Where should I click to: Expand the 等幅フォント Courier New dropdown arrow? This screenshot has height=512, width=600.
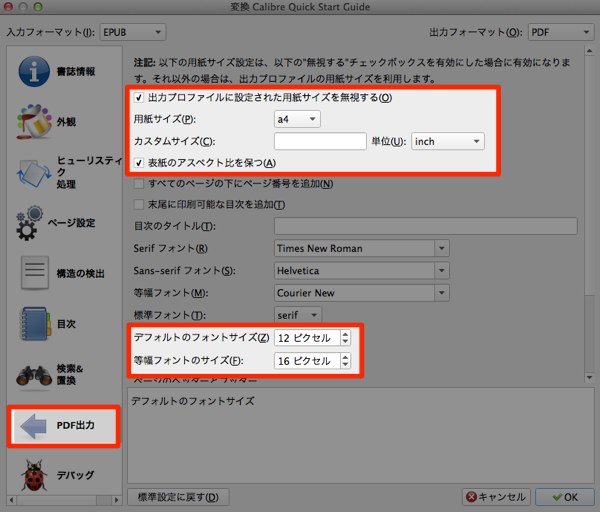click(442, 293)
